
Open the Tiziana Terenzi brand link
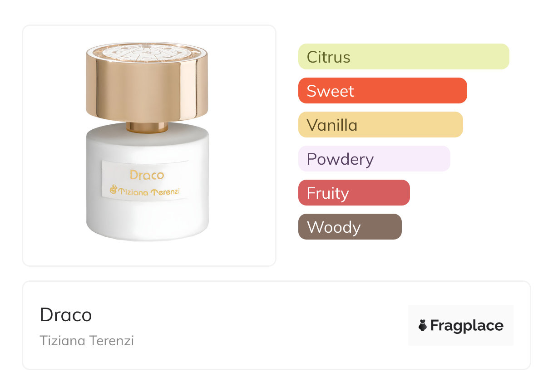[x=87, y=341]
